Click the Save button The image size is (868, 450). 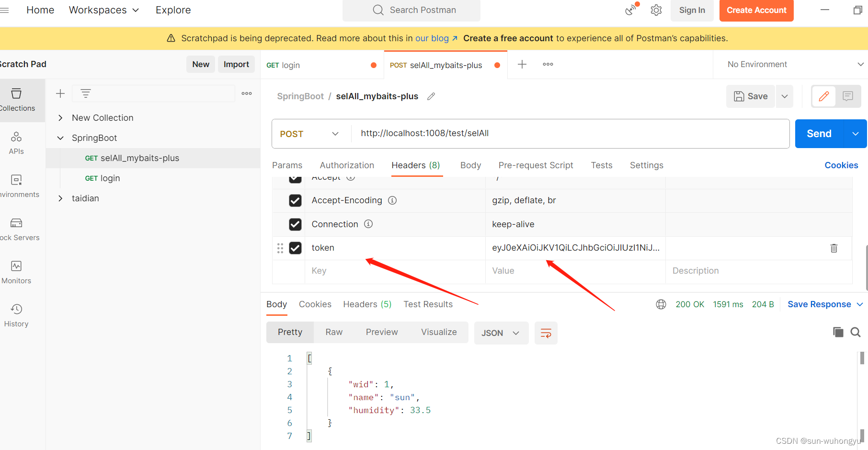[751, 96]
